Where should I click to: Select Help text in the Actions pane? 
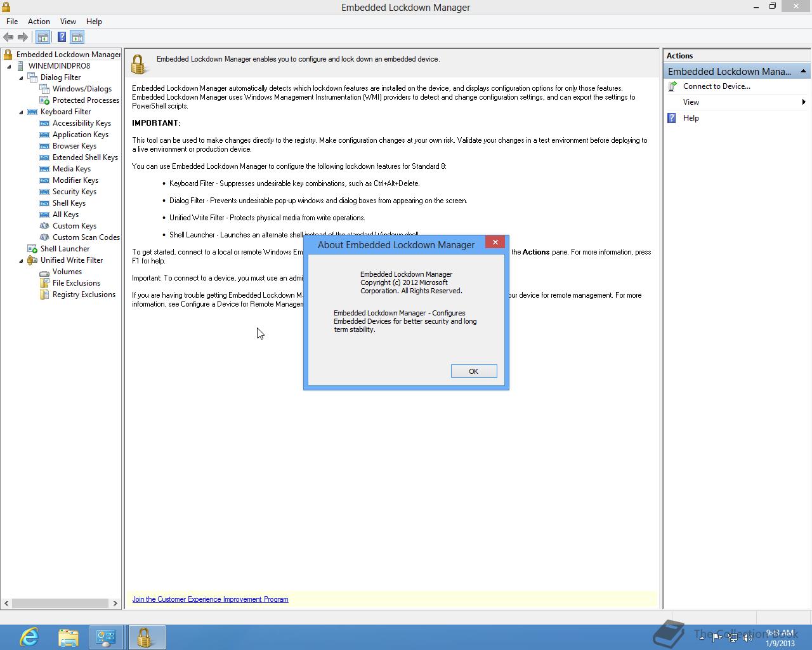point(691,118)
